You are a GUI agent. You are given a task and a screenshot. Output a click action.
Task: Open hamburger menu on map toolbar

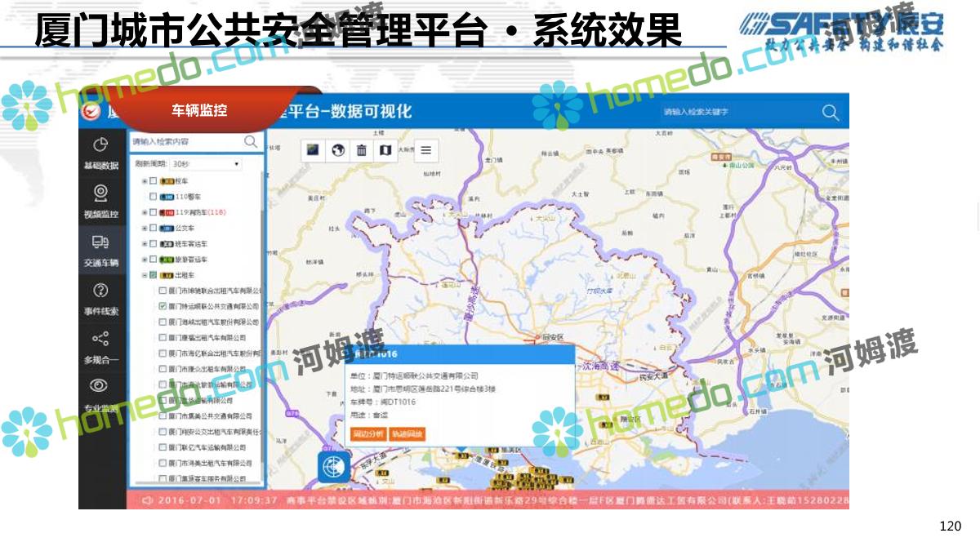click(x=425, y=150)
